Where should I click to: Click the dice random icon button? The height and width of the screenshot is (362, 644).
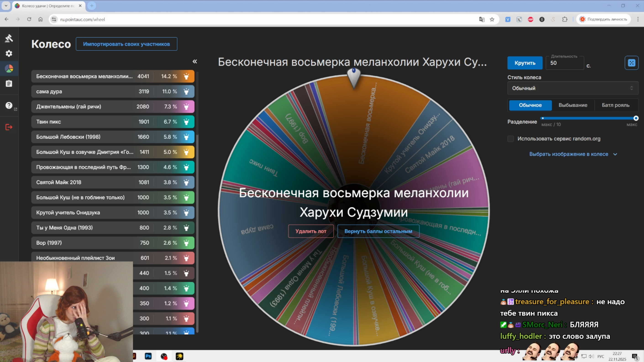click(x=631, y=63)
